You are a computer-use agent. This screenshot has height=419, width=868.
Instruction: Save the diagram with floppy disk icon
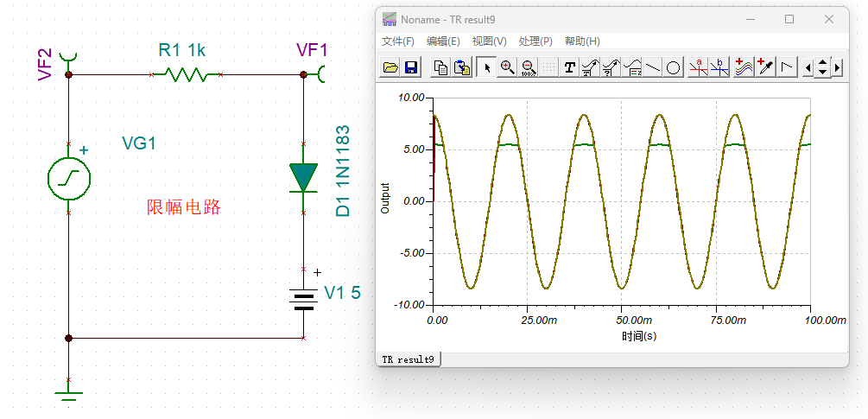tap(411, 67)
